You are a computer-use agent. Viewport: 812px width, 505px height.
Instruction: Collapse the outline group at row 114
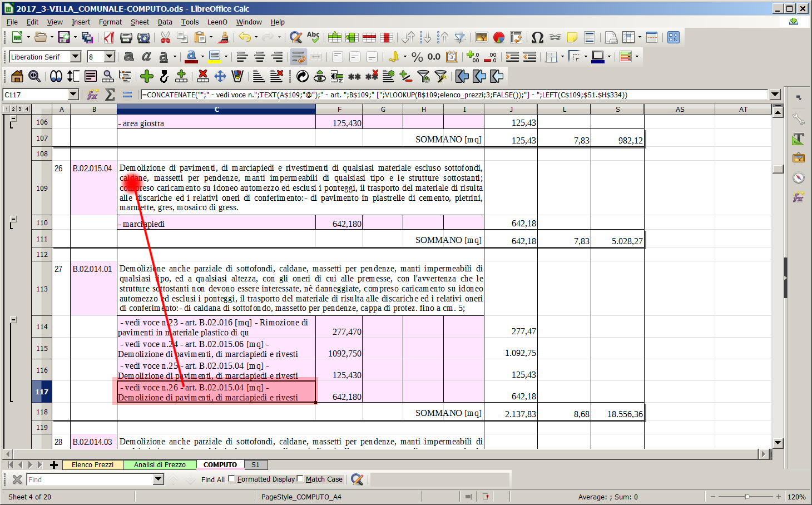tap(13, 320)
